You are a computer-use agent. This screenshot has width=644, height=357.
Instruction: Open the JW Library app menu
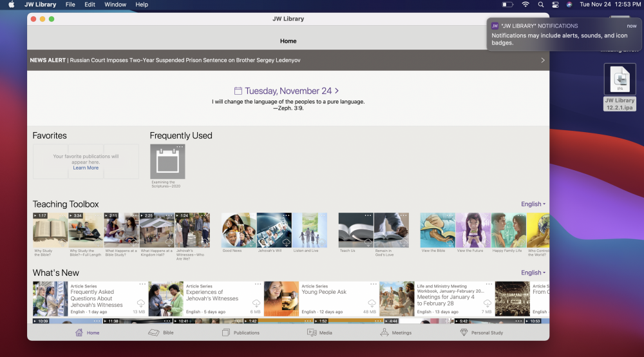click(40, 5)
